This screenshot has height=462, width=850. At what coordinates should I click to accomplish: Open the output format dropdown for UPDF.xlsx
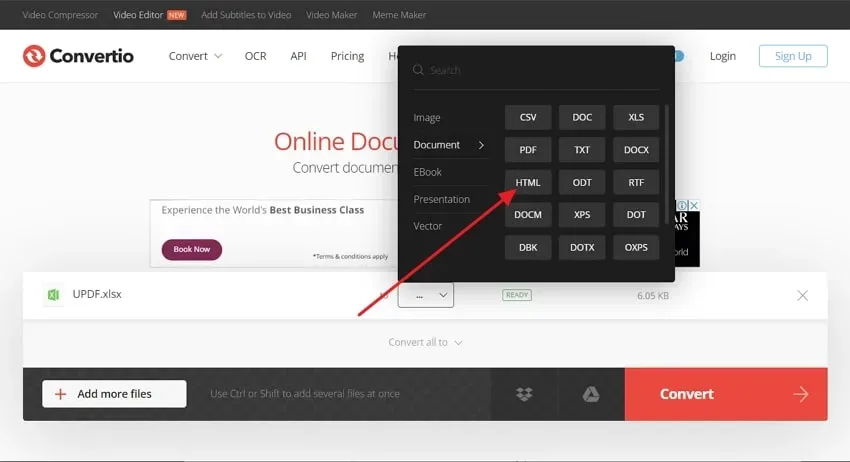(x=426, y=296)
